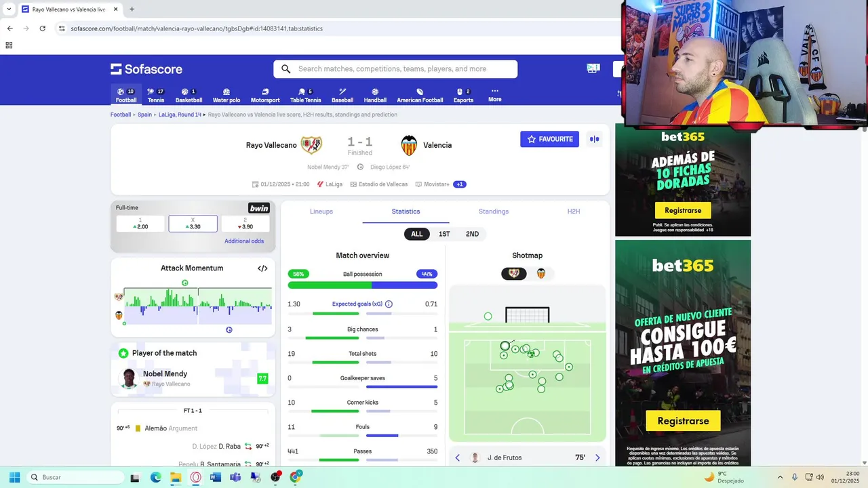Select the 2ND half filter

pyautogui.click(x=472, y=234)
